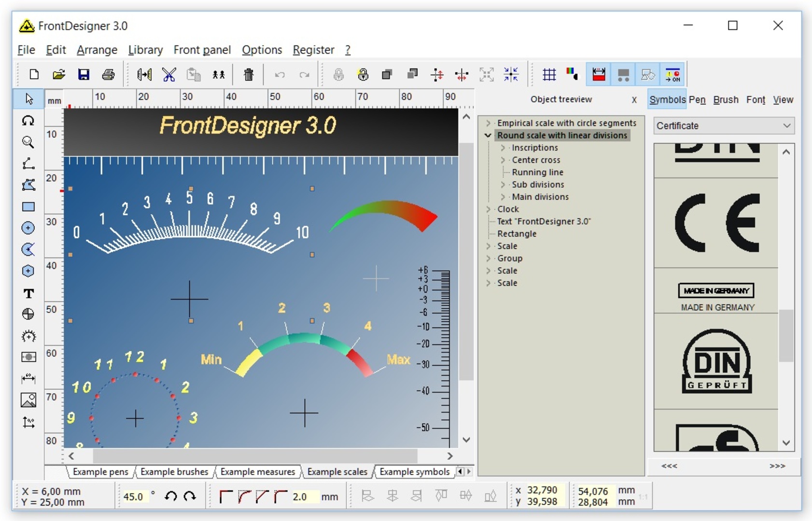Image resolution: width=812 pixels, height=521 pixels.
Task: Switch to the Example pens tab
Action: tap(100, 472)
